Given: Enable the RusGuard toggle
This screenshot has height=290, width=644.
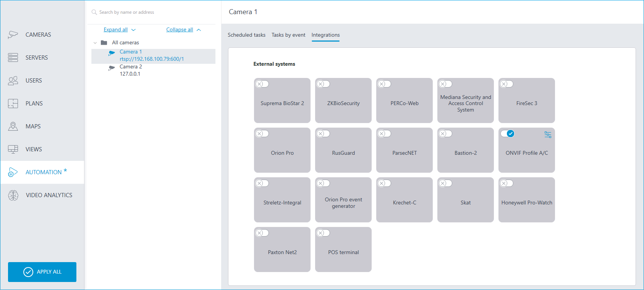Looking at the screenshot, I should 324,134.
